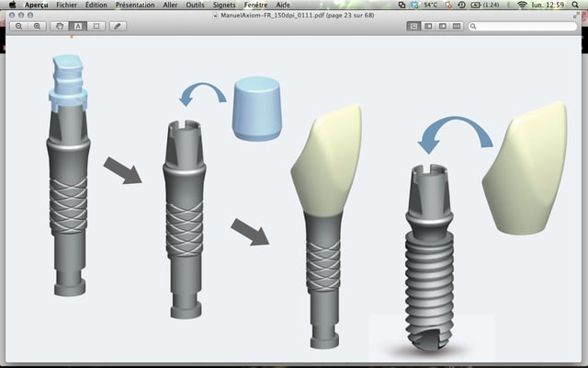Switch to contact sheet view
588x368 pixels.
(456, 27)
